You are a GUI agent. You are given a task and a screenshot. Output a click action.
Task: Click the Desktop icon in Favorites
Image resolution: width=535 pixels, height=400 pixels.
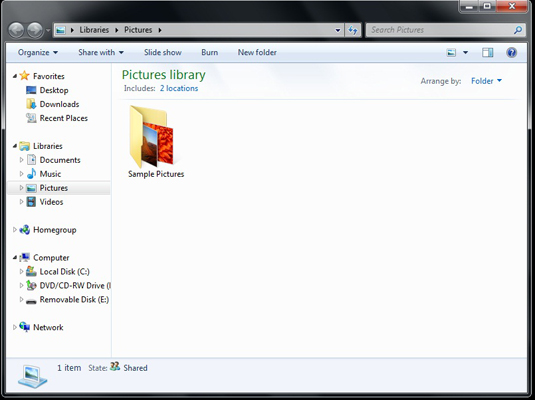pos(31,90)
